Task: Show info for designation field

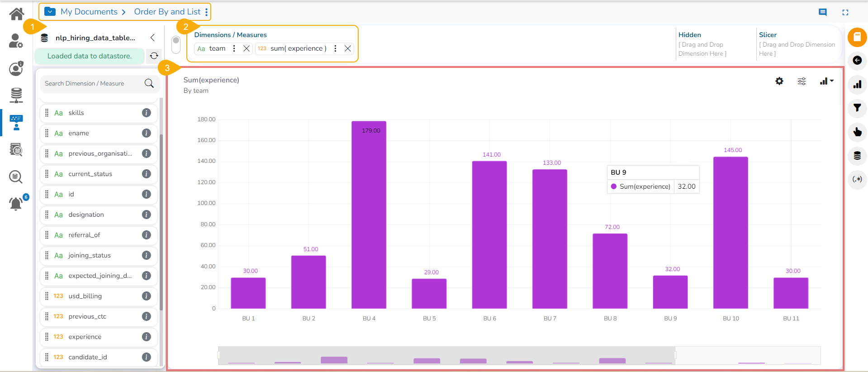Action: (147, 215)
